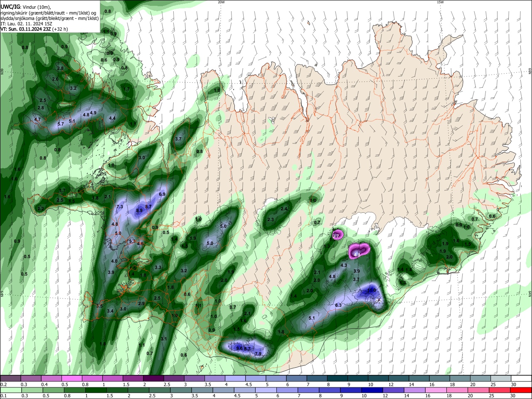Click the grey swatch labeled 20 in the snow legend
Image resolution: width=532 pixels, height=399 pixels.
[481, 378]
